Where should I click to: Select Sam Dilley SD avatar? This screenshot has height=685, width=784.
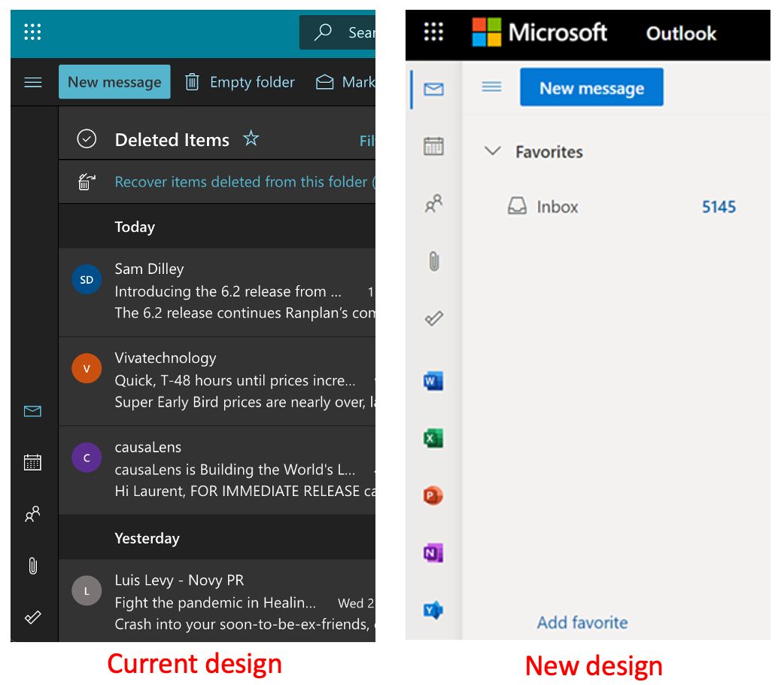pyautogui.click(x=87, y=279)
